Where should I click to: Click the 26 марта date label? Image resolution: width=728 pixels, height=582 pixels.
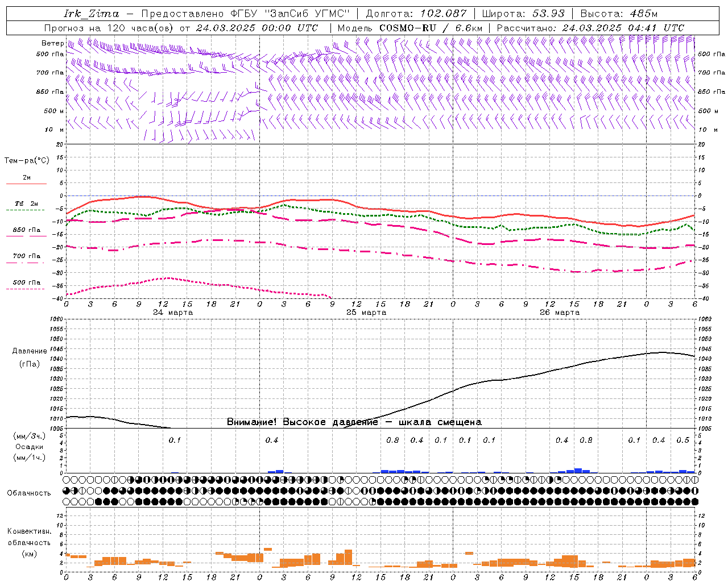click(560, 313)
